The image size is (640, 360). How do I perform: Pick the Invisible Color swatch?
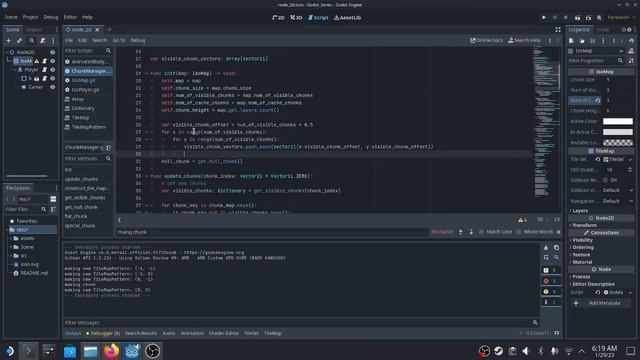tap(618, 142)
